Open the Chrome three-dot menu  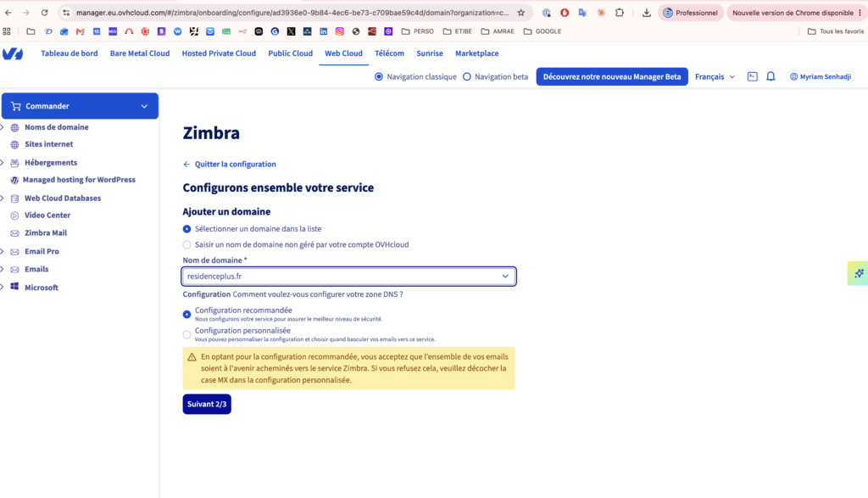tap(860, 13)
